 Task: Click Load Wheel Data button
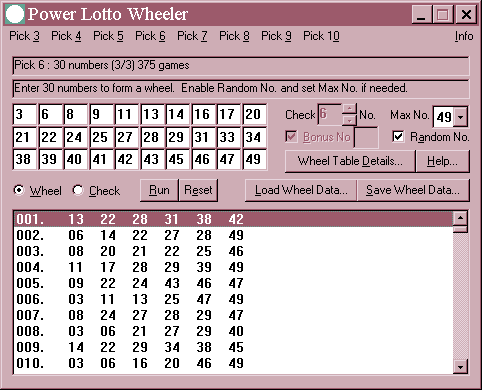301,190
